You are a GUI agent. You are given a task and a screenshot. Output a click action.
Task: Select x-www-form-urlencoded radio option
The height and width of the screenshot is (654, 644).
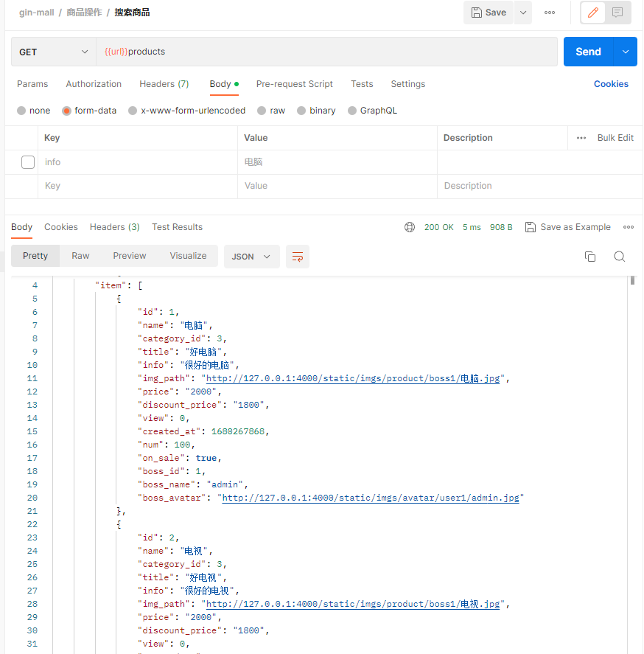(133, 111)
